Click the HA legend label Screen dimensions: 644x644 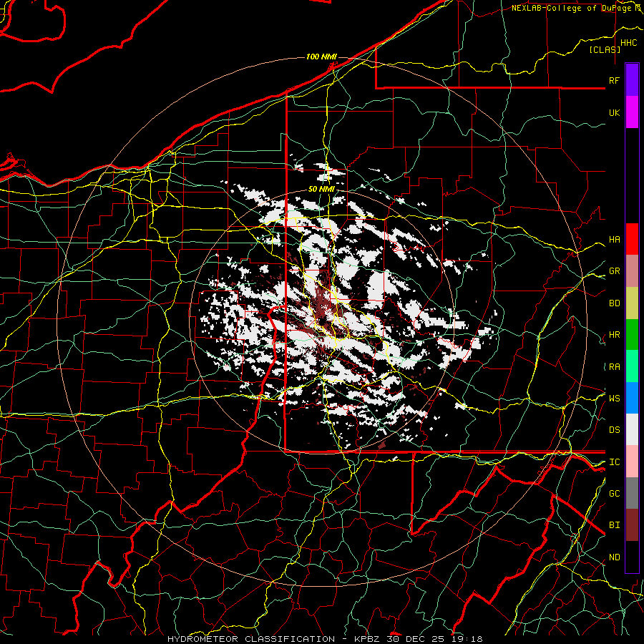click(x=614, y=239)
